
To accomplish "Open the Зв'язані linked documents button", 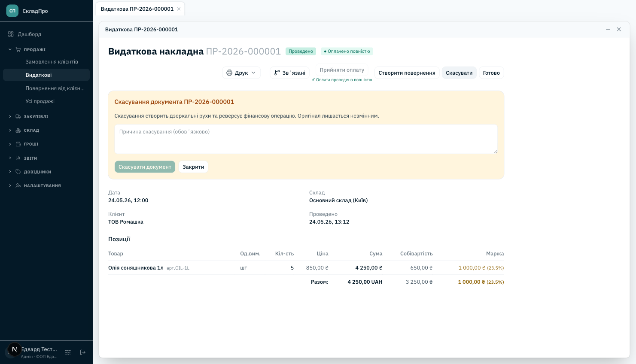I will pos(290,73).
